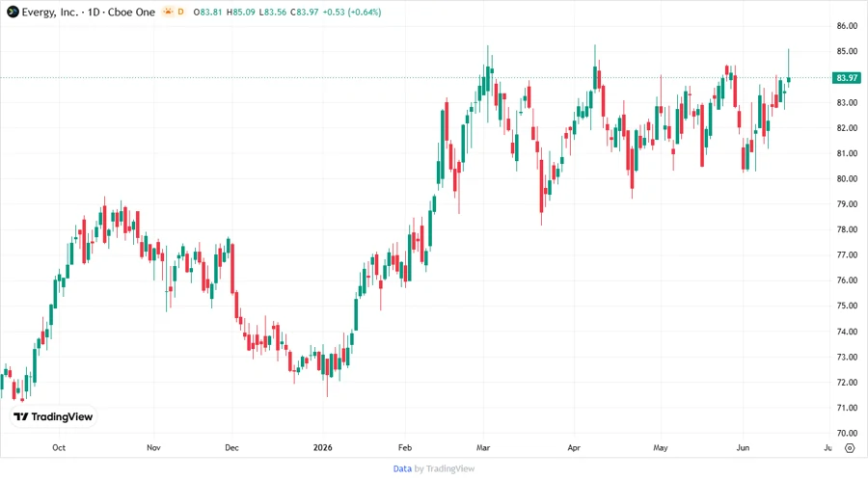
Task: Click the 85.00 price axis label
Action: (x=847, y=51)
